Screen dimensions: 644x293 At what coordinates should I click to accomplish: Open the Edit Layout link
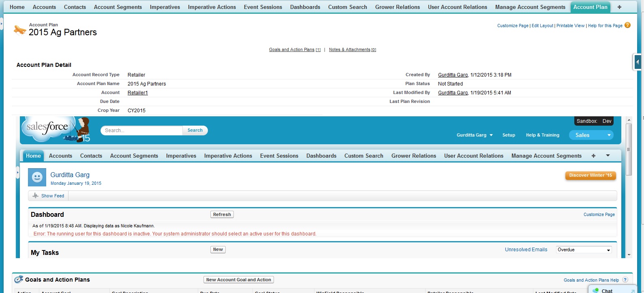click(x=542, y=26)
